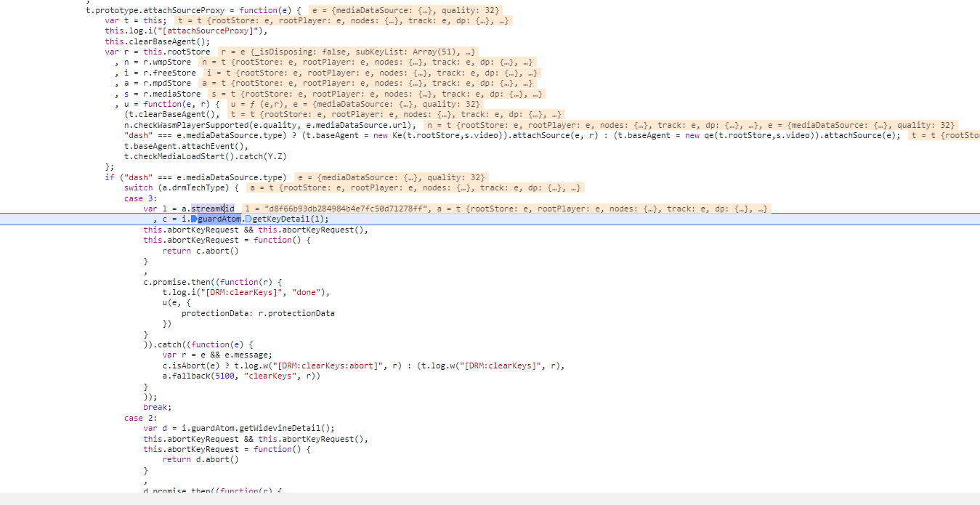Click 'catch(Y.Z)' on the checkMediaLoadStart line
The image size is (980, 505).
pyautogui.click(x=262, y=156)
